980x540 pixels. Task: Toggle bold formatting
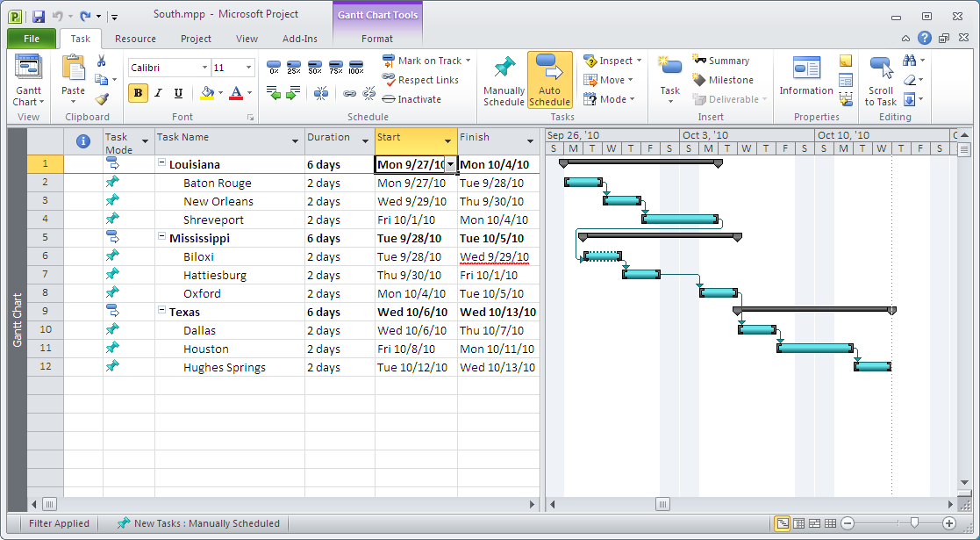(x=138, y=92)
